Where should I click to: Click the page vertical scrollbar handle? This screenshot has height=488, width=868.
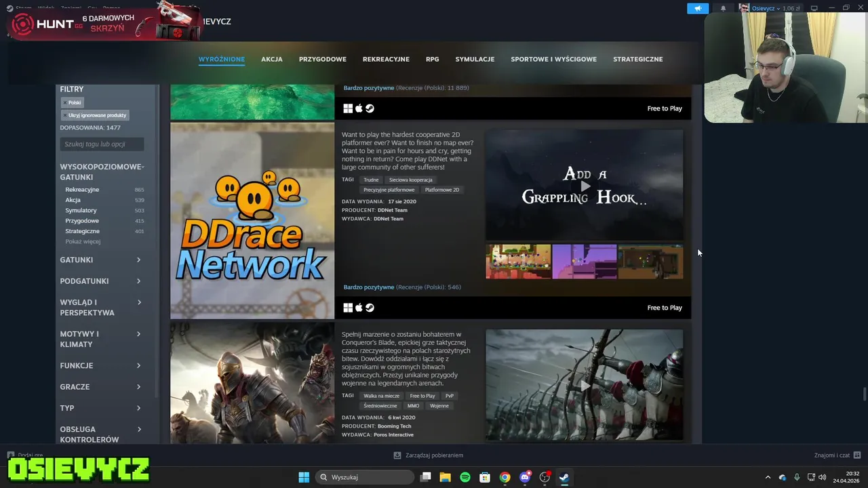(865, 394)
